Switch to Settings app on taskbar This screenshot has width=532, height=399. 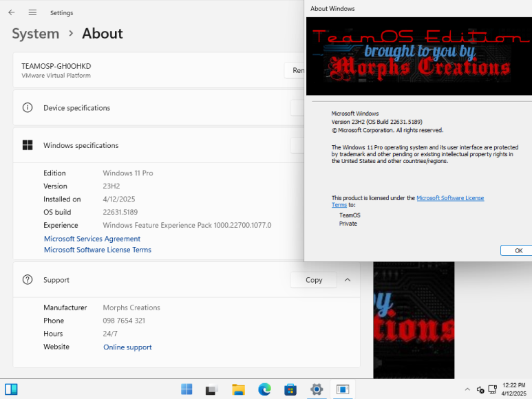pyautogui.click(x=317, y=389)
